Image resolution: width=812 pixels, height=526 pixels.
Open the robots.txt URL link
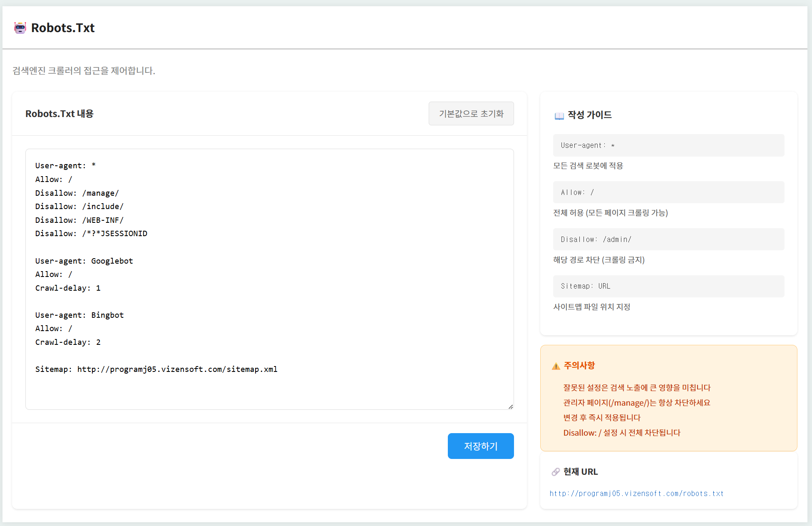(x=636, y=494)
